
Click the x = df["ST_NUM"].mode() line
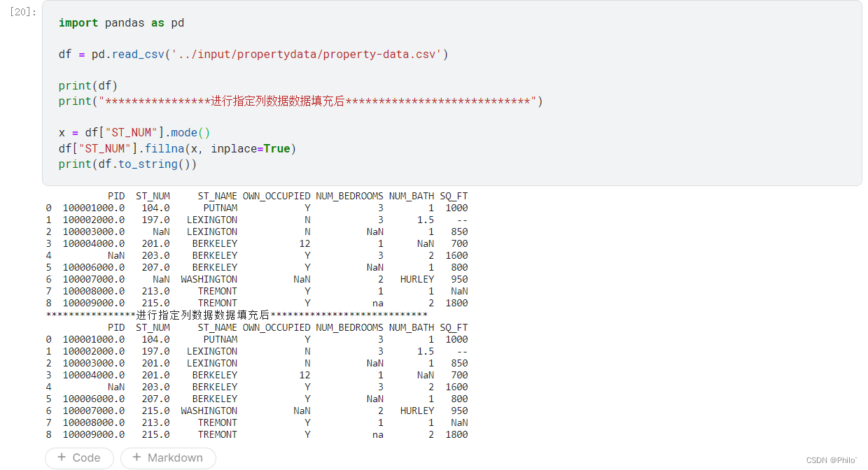tap(134, 133)
